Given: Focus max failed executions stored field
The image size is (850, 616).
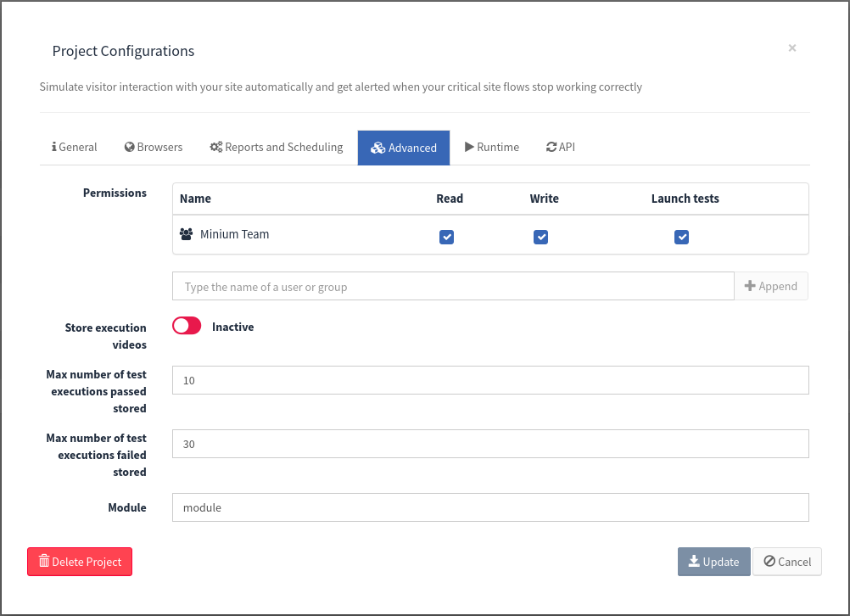Looking at the screenshot, I should (x=490, y=444).
